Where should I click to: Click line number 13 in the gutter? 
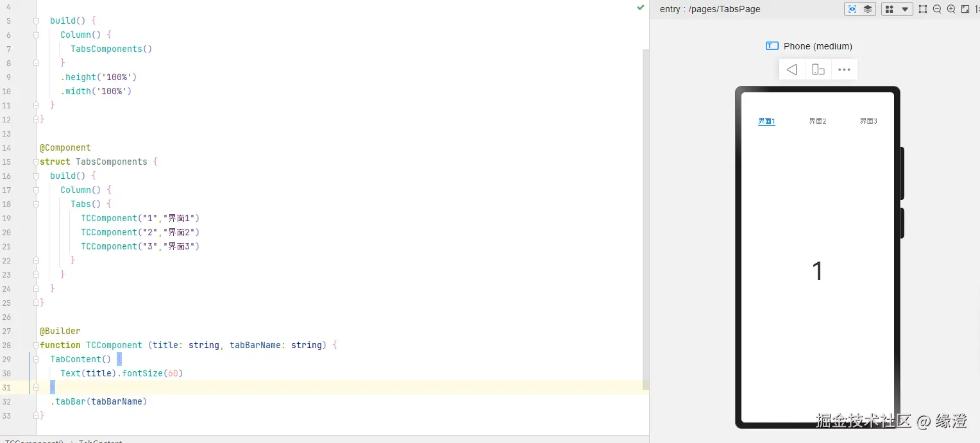click(7, 133)
